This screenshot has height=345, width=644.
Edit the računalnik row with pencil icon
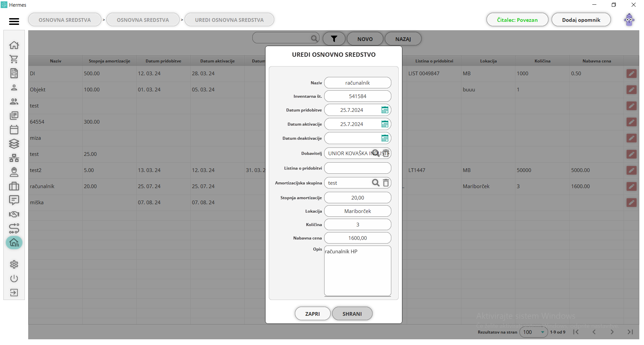click(632, 186)
